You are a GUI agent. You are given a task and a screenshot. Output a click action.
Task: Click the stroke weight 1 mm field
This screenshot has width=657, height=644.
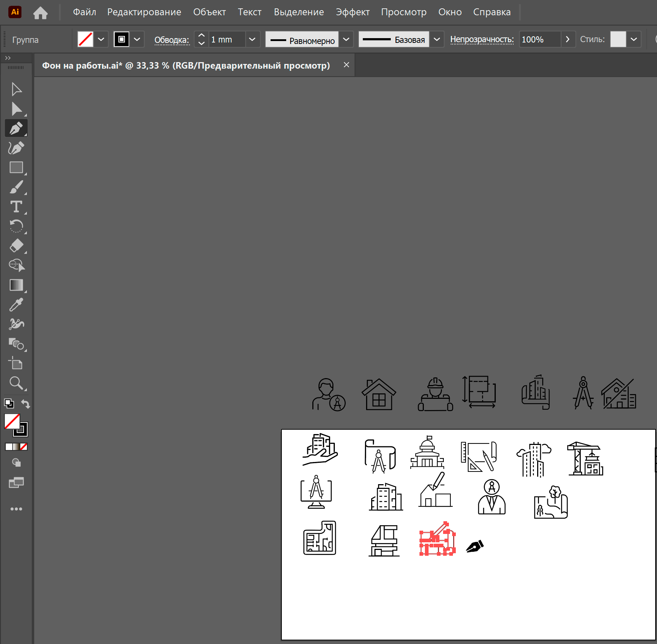227,39
